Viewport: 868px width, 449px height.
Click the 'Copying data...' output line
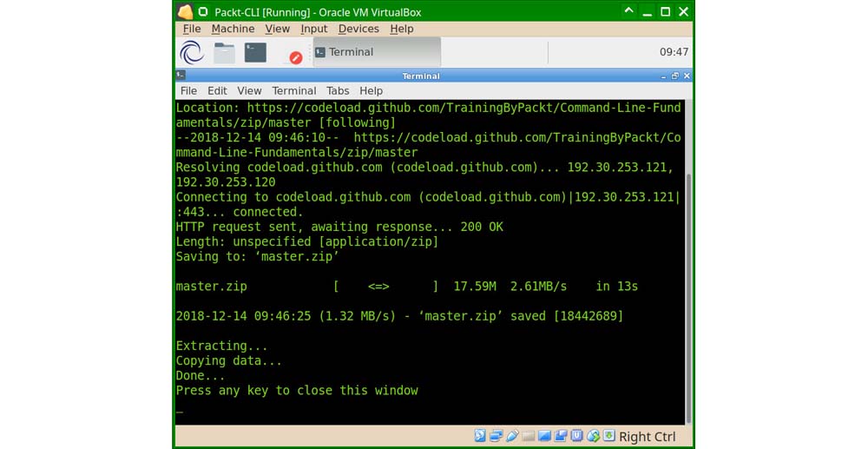pos(228,361)
